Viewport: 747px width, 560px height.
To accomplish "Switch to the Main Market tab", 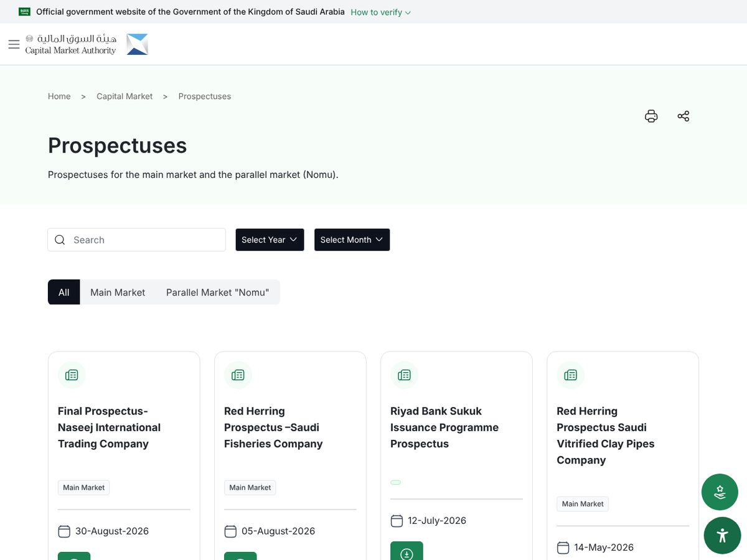I will (118, 292).
